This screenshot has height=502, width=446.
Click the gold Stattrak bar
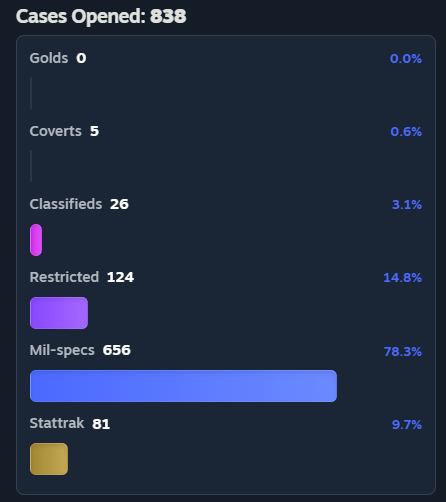click(x=49, y=459)
